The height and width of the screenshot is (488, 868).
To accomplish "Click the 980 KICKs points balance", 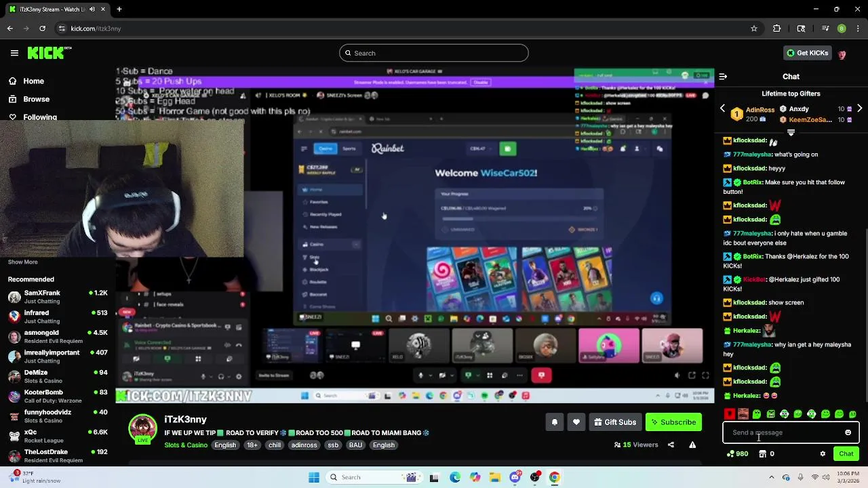I will click(737, 454).
